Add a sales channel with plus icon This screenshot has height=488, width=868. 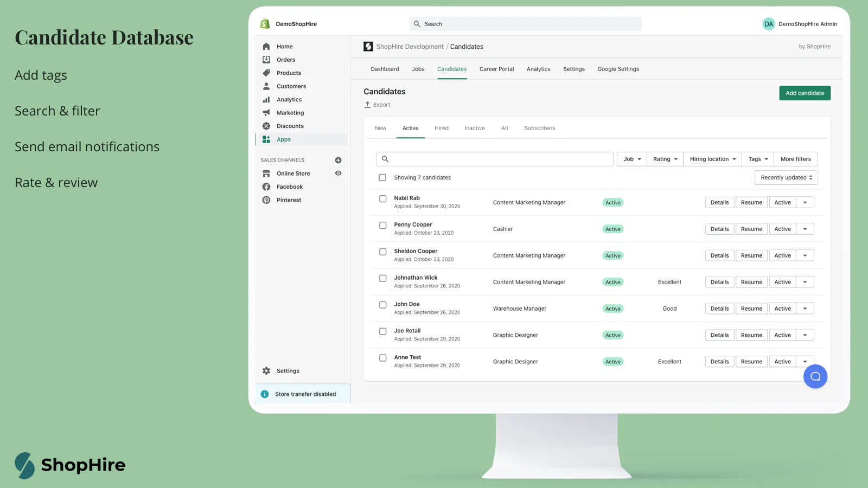[338, 160]
